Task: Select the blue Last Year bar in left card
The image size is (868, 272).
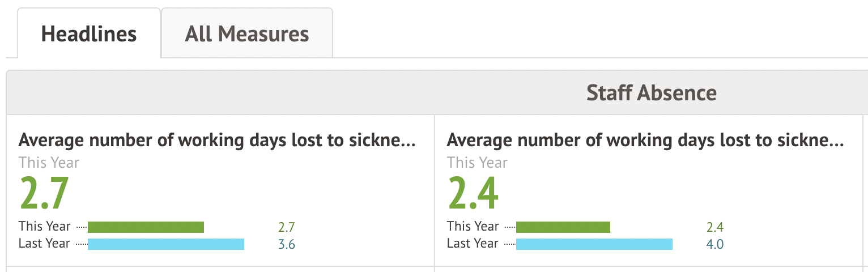Action: [165, 244]
